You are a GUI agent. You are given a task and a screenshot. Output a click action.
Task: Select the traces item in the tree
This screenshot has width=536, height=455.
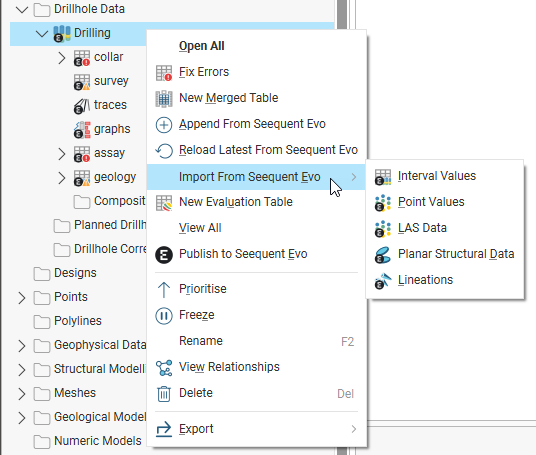click(x=110, y=105)
